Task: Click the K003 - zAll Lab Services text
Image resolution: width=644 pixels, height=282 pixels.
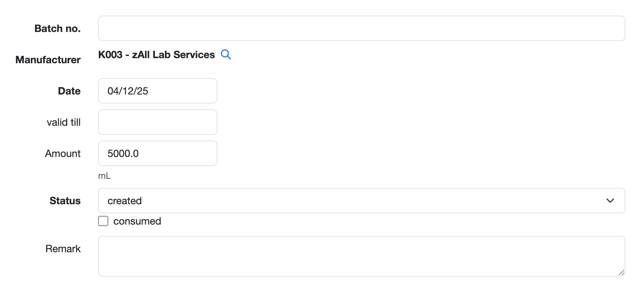Action: click(x=156, y=55)
